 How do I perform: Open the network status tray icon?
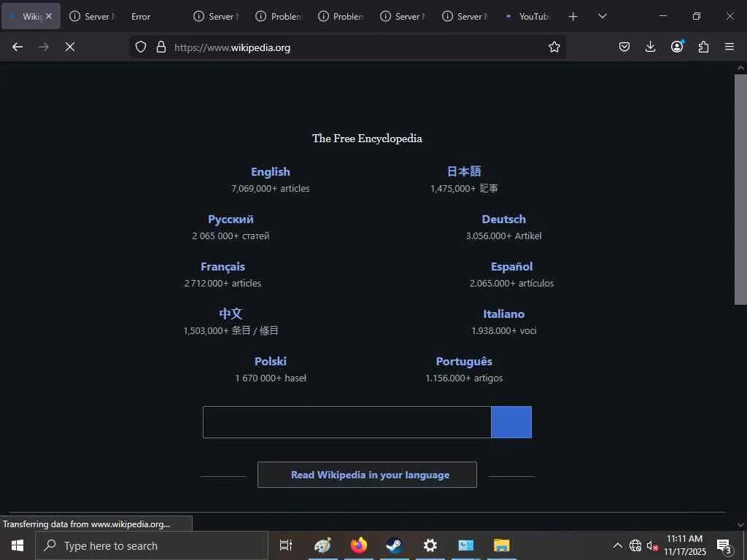click(x=635, y=545)
